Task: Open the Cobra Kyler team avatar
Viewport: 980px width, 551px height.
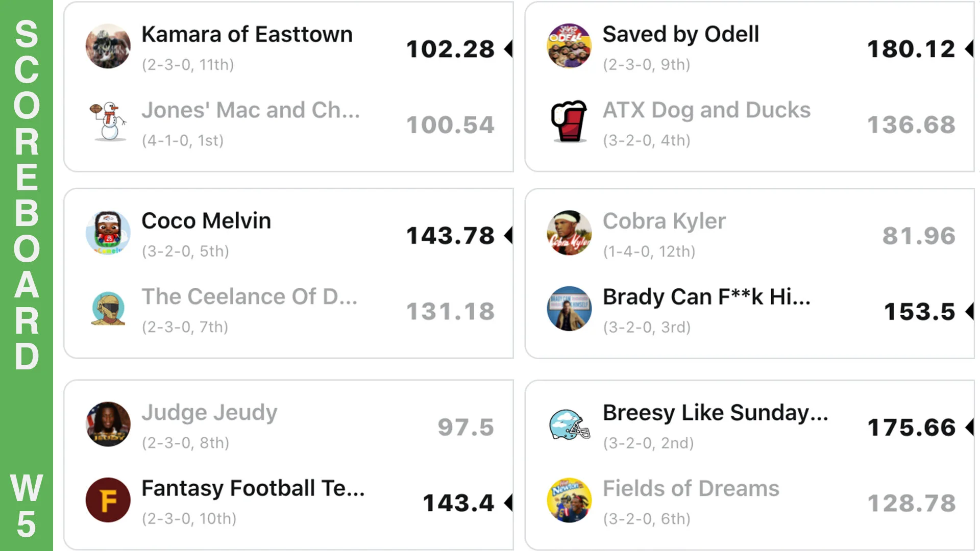Action: pyautogui.click(x=569, y=233)
